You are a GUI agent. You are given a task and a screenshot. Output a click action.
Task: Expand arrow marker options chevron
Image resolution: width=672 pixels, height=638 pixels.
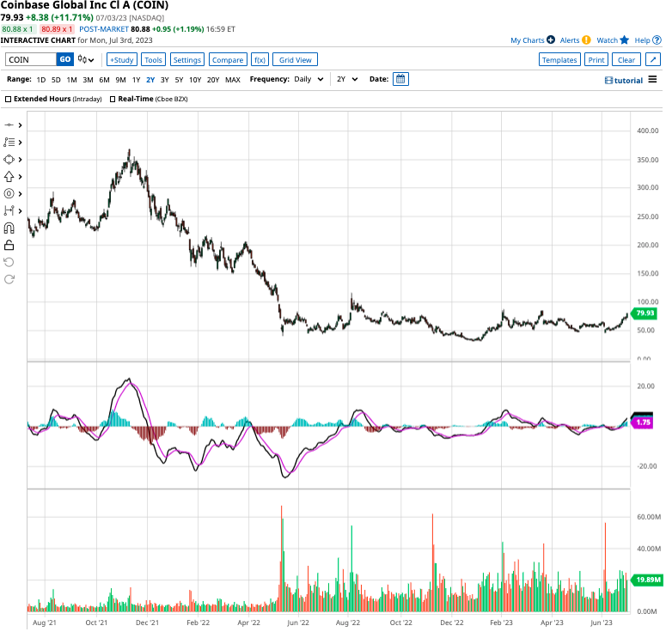(20, 176)
